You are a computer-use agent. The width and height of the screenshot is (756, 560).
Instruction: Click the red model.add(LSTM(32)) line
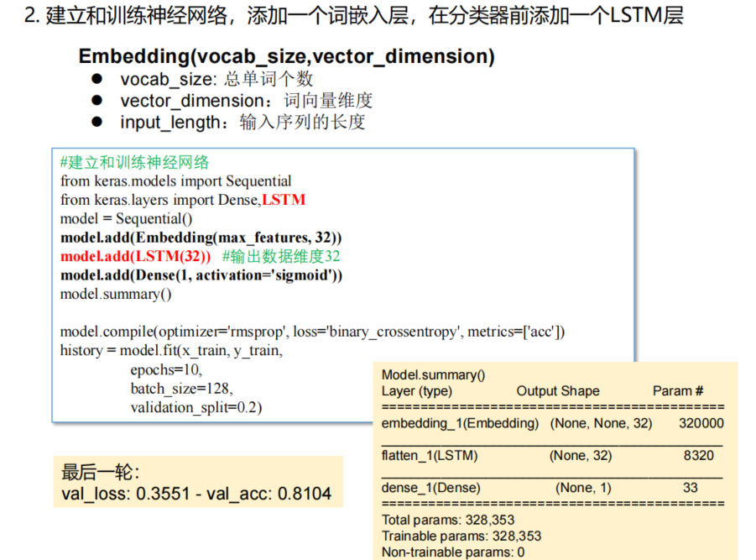coord(135,256)
